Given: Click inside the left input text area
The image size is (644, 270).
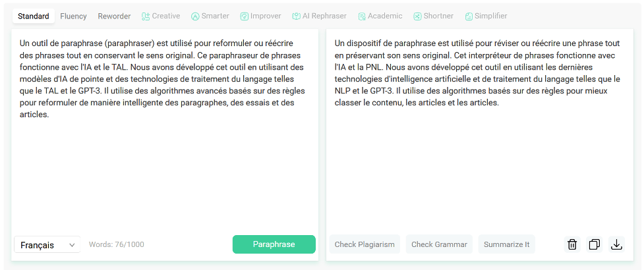Looking at the screenshot, I should [x=164, y=131].
